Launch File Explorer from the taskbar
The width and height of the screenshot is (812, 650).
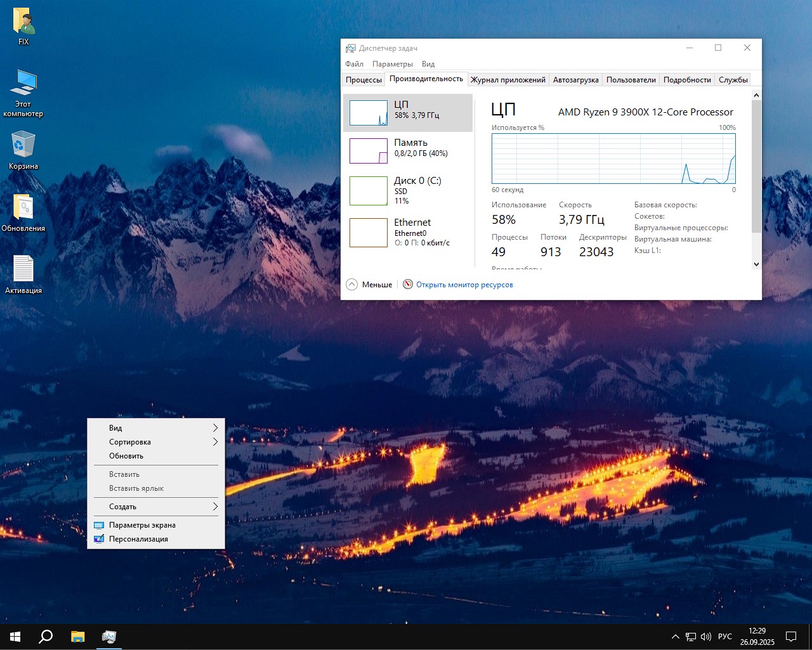coord(77,637)
